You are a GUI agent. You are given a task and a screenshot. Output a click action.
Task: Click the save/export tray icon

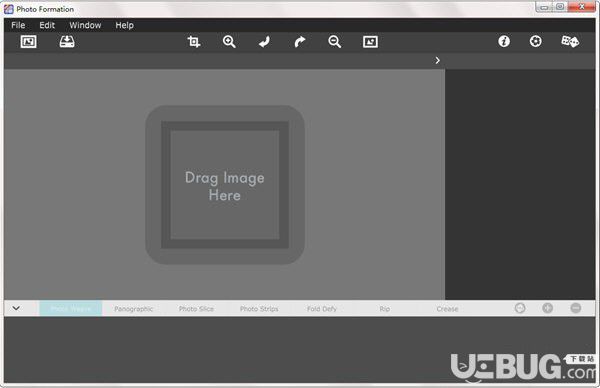pyautogui.click(x=67, y=41)
